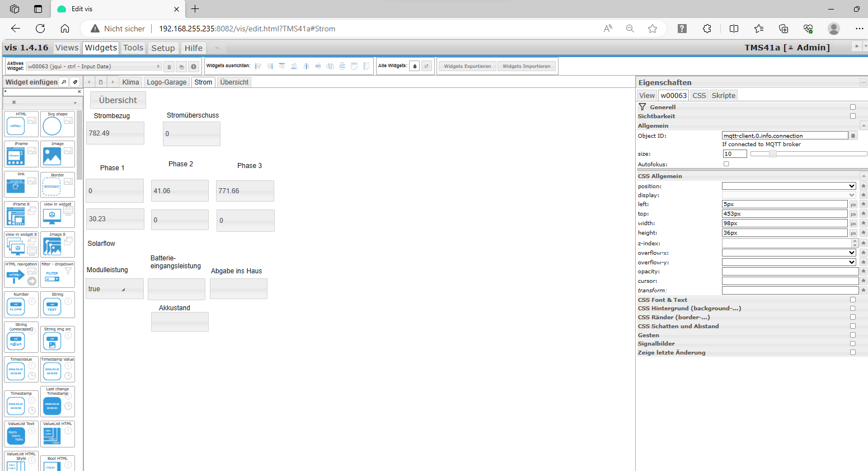Open the true dropdown under Modulleistung
This screenshot has width=868, height=471.
tap(114, 289)
